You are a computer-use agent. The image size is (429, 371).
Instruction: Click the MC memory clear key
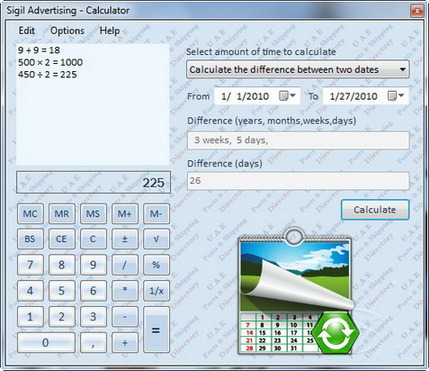[x=30, y=214]
